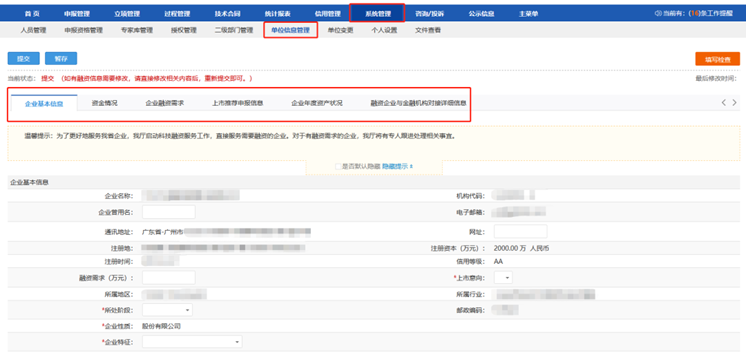The image size is (746, 364).
Task: Switch to the 资金情况 tab
Action: pos(105,103)
